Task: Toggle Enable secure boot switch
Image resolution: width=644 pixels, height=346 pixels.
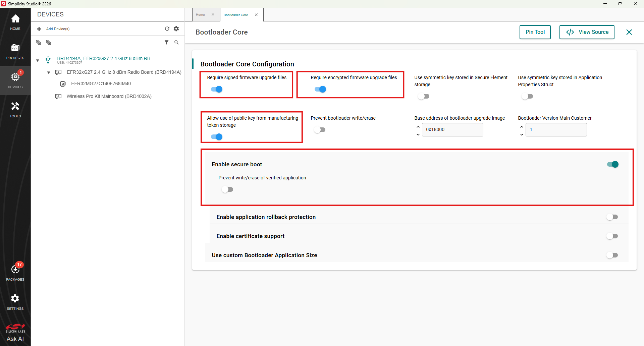Action: pyautogui.click(x=613, y=164)
